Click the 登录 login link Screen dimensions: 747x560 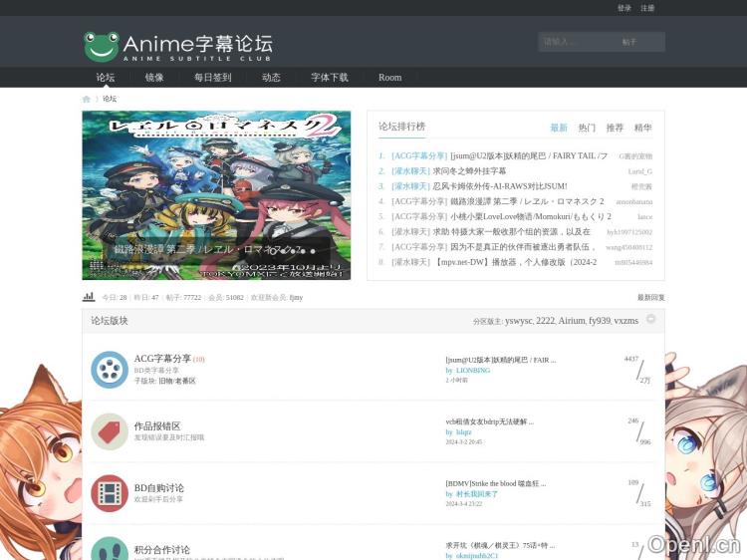click(623, 8)
